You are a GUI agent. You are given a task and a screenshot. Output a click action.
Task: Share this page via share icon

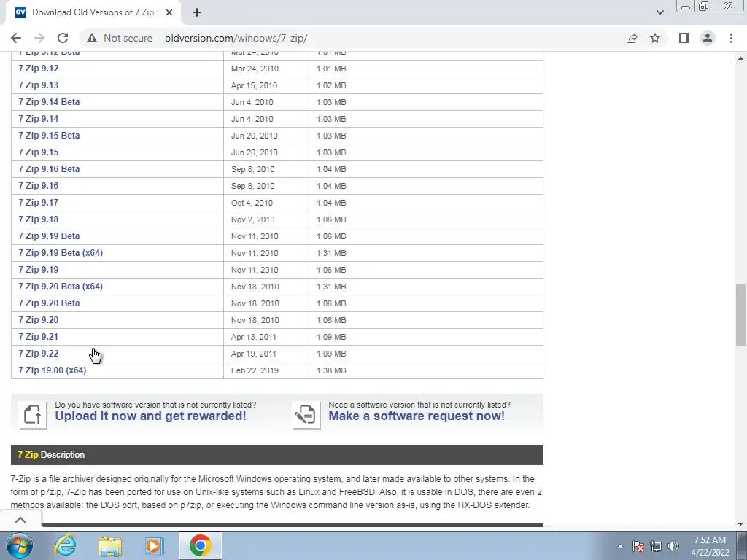632,38
